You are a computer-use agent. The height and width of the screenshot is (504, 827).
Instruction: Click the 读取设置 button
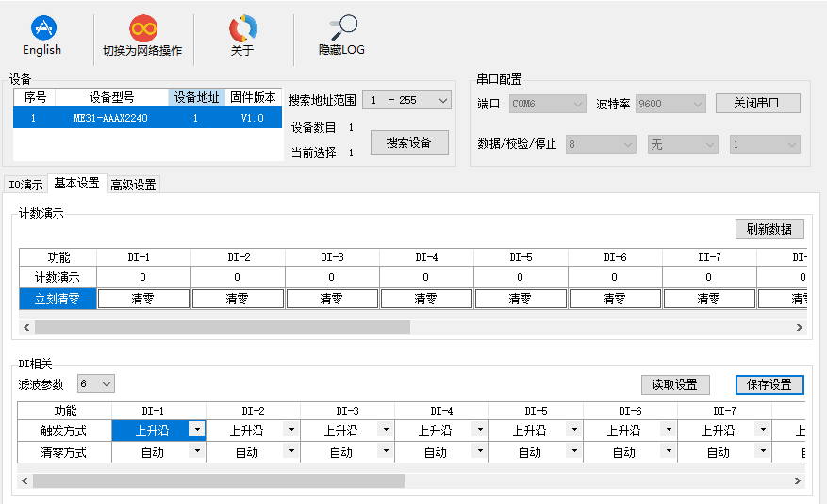tap(675, 384)
